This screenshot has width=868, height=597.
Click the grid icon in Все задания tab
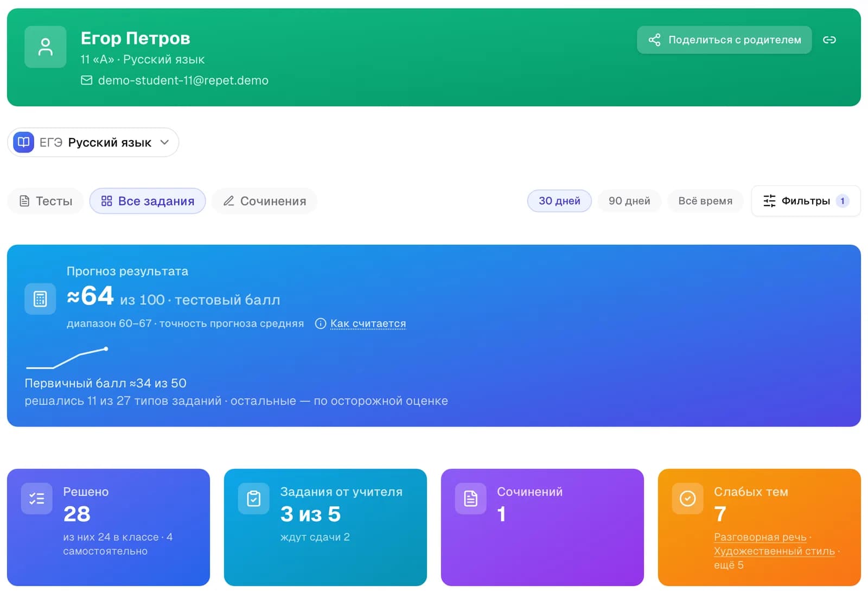(x=106, y=201)
